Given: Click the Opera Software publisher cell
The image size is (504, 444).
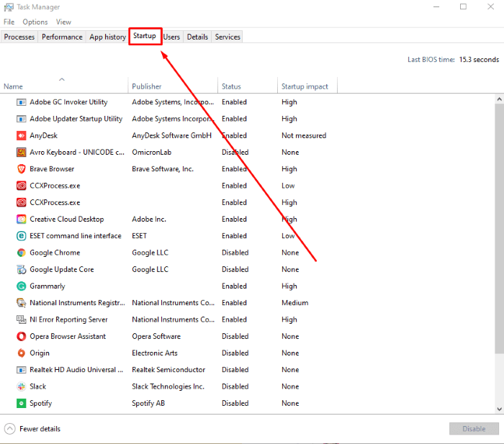Looking at the screenshot, I should [156, 336].
